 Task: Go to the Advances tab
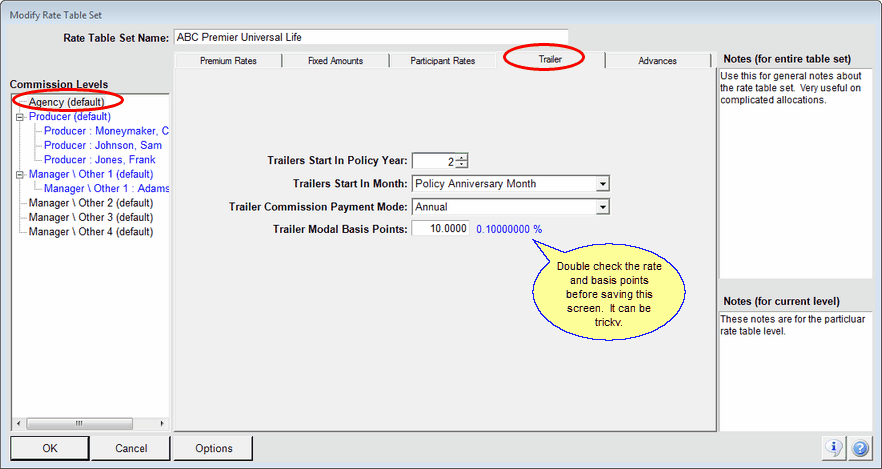pyautogui.click(x=657, y=61)
